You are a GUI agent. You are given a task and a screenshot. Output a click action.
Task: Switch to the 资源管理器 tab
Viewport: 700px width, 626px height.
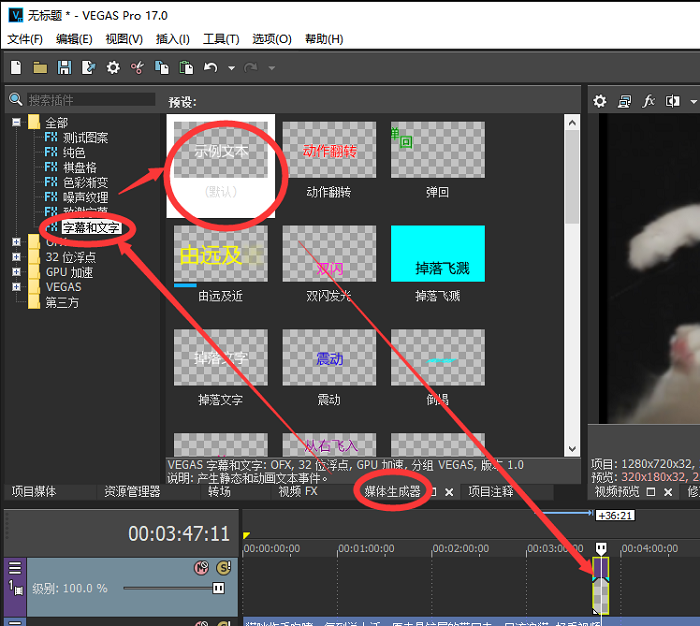132,492
